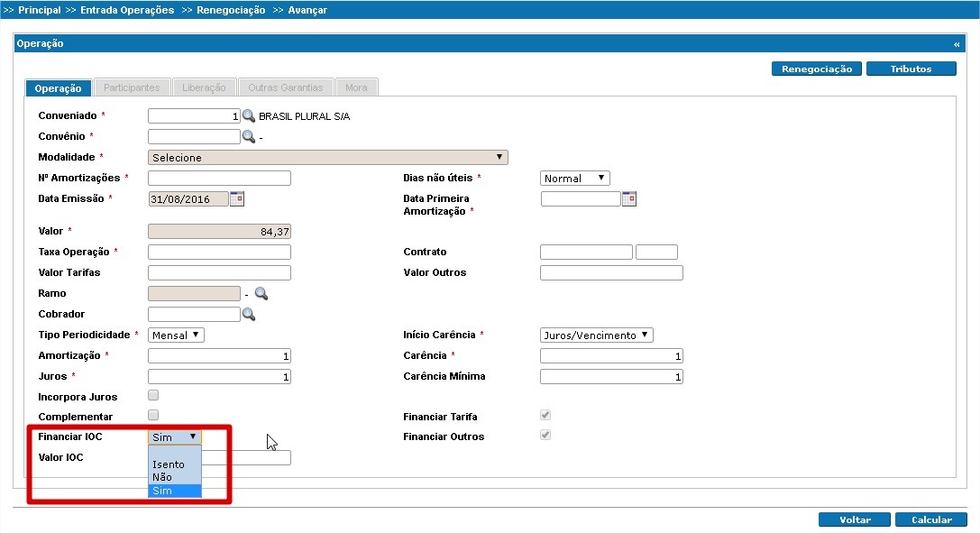Click inside the Taxa Operação field

218,252
